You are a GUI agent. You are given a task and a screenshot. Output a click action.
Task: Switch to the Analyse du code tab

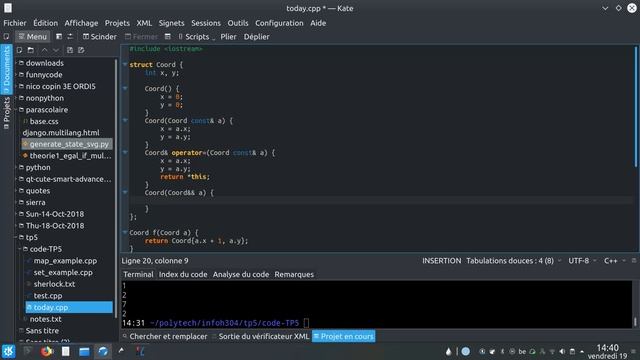pyautogui.click(x=241, y=275)
